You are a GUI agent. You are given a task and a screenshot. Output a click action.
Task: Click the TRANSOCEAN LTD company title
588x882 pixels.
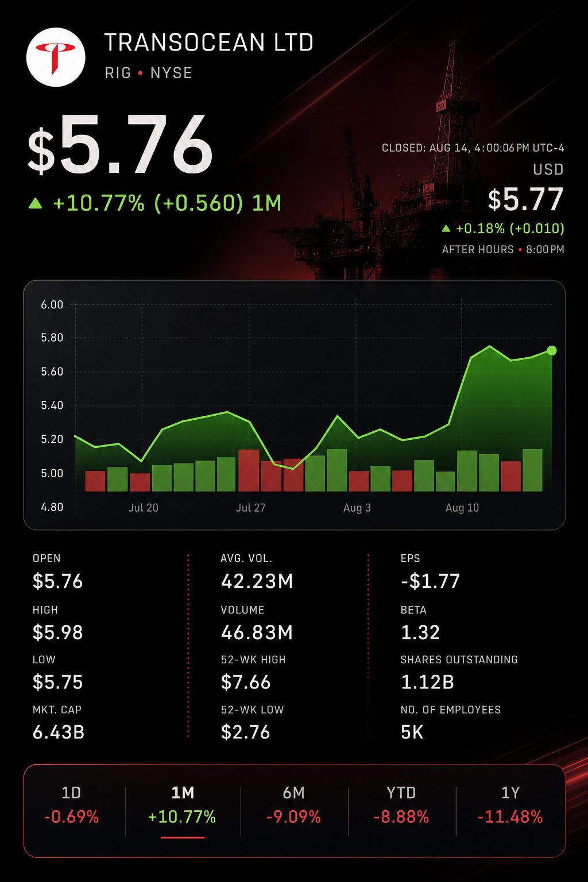click(209, 42)
